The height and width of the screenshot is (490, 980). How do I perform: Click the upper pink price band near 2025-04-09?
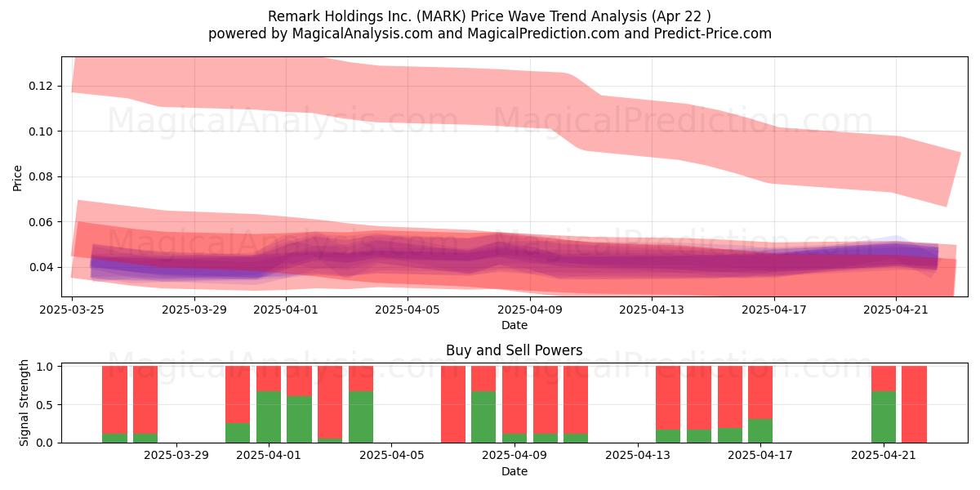(530, 101)
